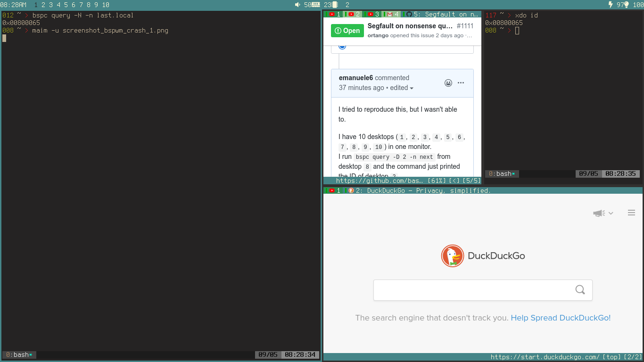644x362 pixels.
Task: Open the DuckDuckGo hamburger menu
Action: click(631, 213)
